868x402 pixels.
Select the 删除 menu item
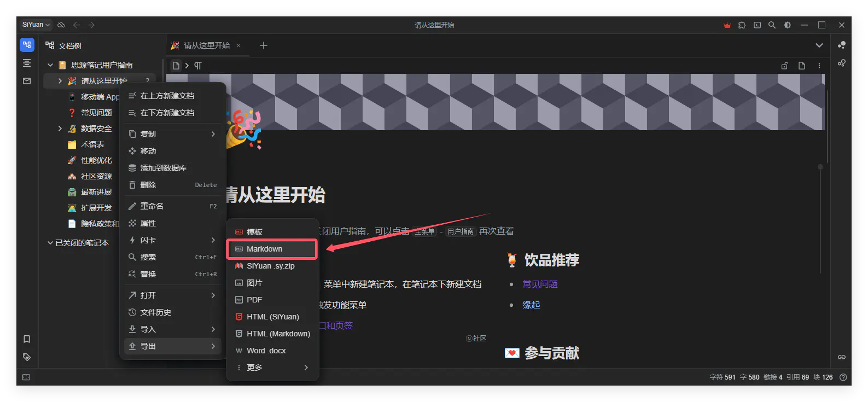tap(172, 185)
